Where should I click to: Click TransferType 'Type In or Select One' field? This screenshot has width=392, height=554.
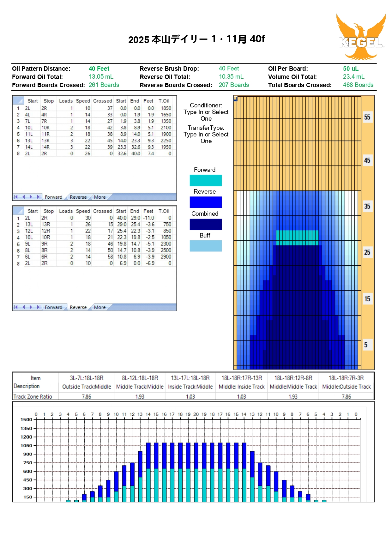tap(206, 138)
